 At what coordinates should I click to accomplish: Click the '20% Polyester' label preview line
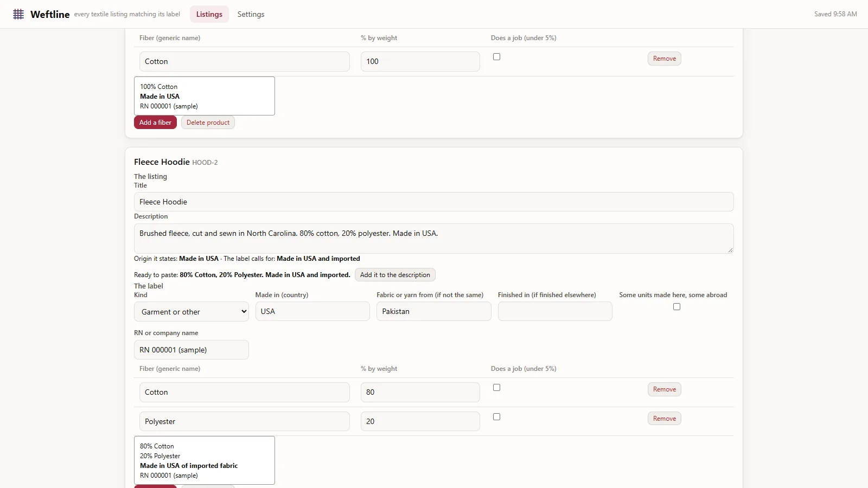160,456
